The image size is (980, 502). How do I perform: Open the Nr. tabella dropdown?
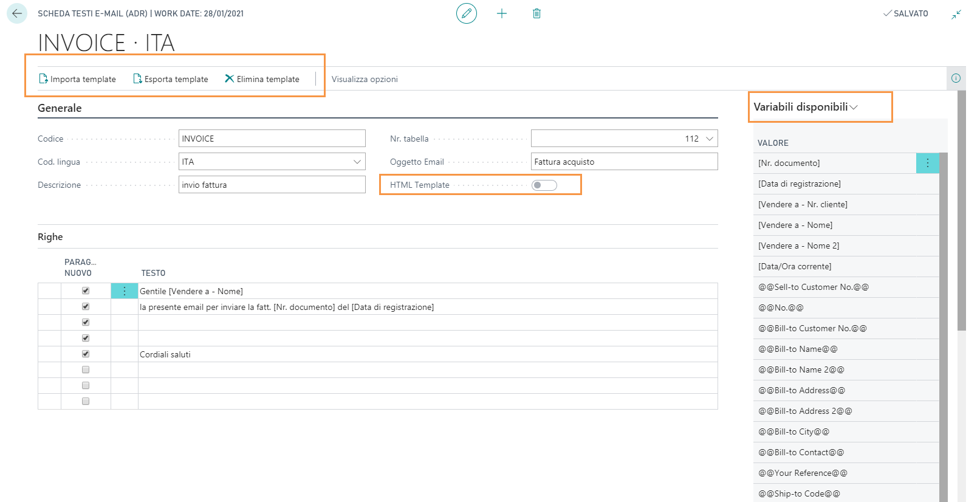[709, 139]
